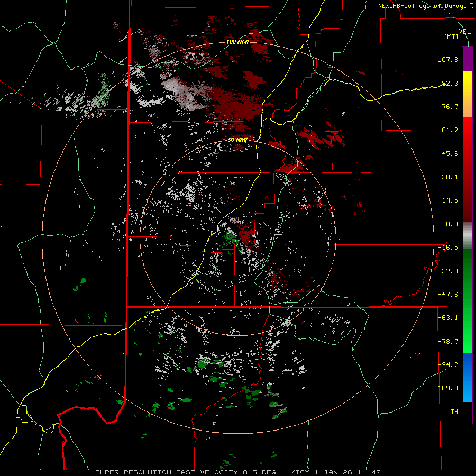
Task: Select the 76.7 scale label
Action: pyautogui.click(x=450, y=106)
